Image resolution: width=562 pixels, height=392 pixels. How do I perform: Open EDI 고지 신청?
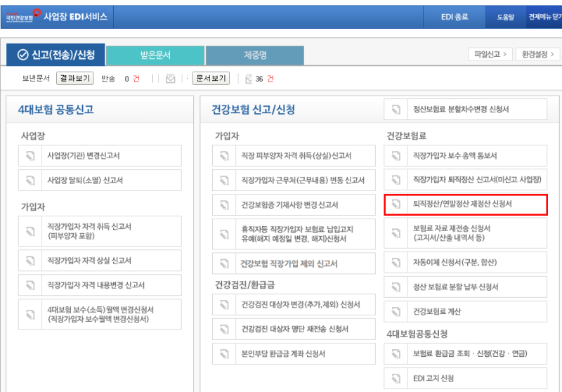(466, 379)
